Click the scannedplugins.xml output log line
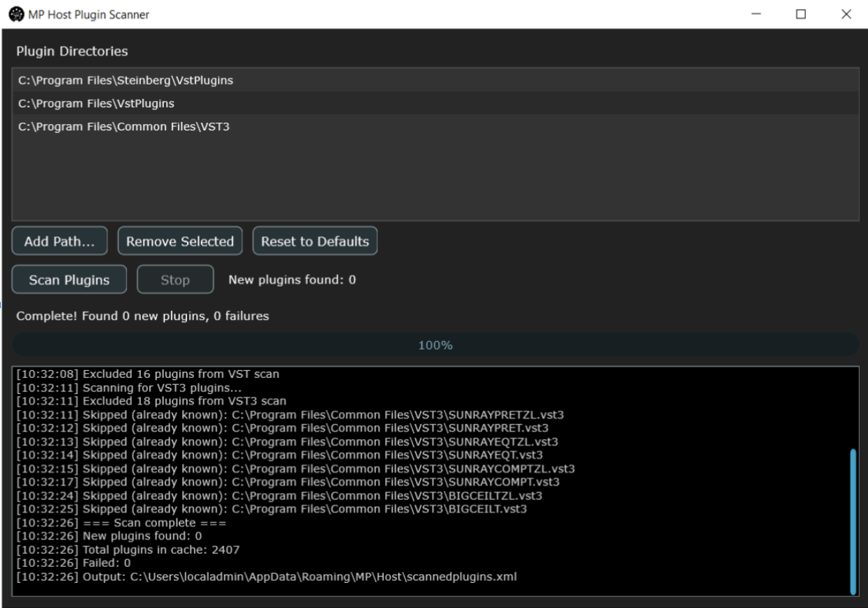The height and width of the screenshot is (608, 868). tap(266, 577)
